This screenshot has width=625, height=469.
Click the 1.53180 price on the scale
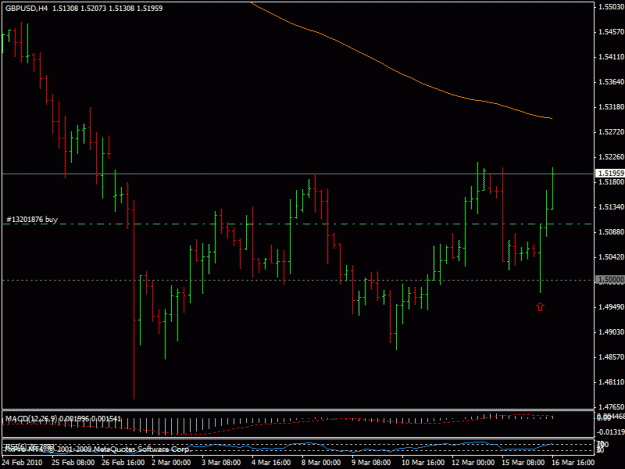click(x=611, y=107)
